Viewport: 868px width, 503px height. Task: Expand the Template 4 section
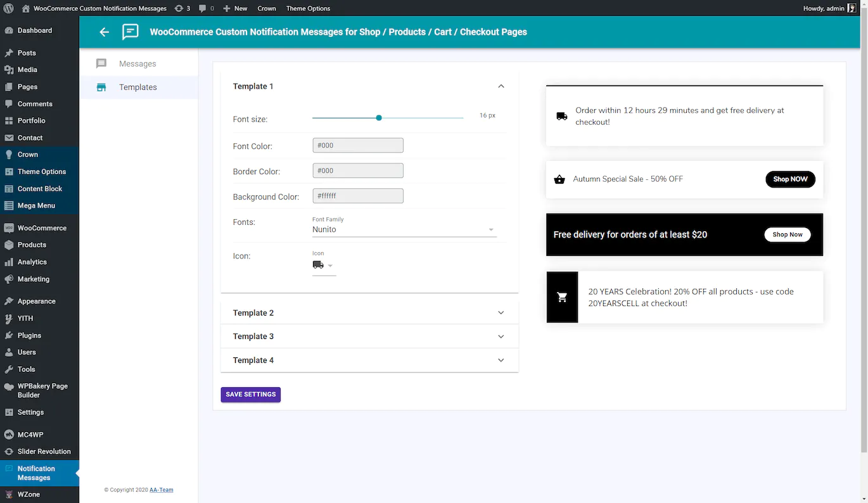(369, 360)
